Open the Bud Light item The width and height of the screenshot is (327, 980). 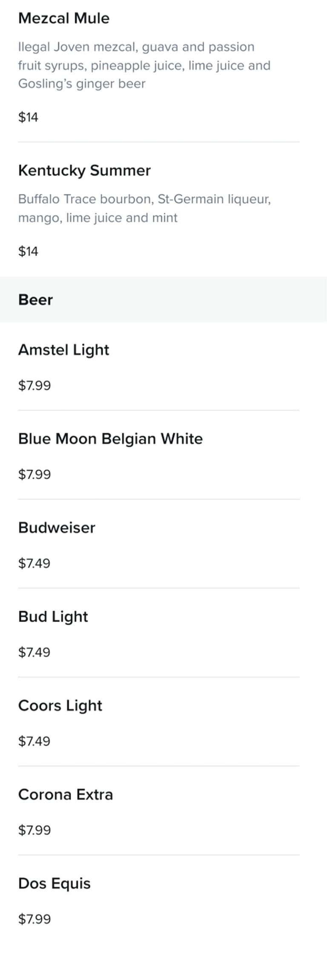[53, 617]
